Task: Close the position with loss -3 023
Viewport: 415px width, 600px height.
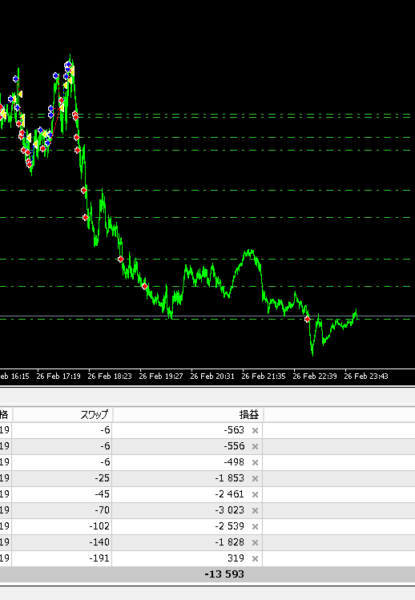Action: coord(255,511)
